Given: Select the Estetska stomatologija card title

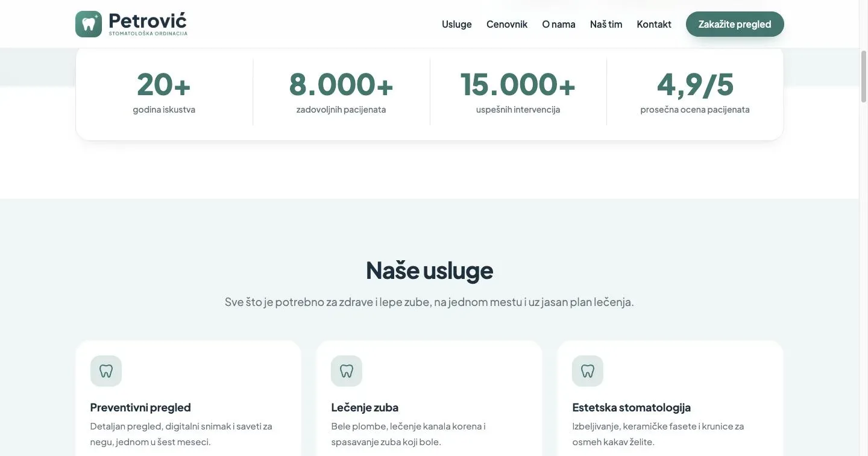Looking at the screenshot, I should pyautogui.click(x=631, y=407).
